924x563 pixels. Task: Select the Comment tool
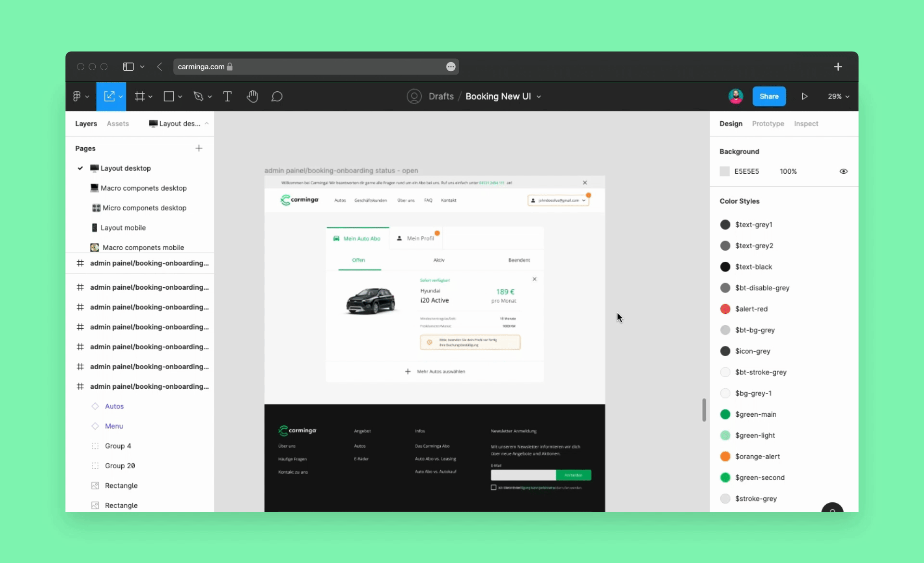coord(277,96)
